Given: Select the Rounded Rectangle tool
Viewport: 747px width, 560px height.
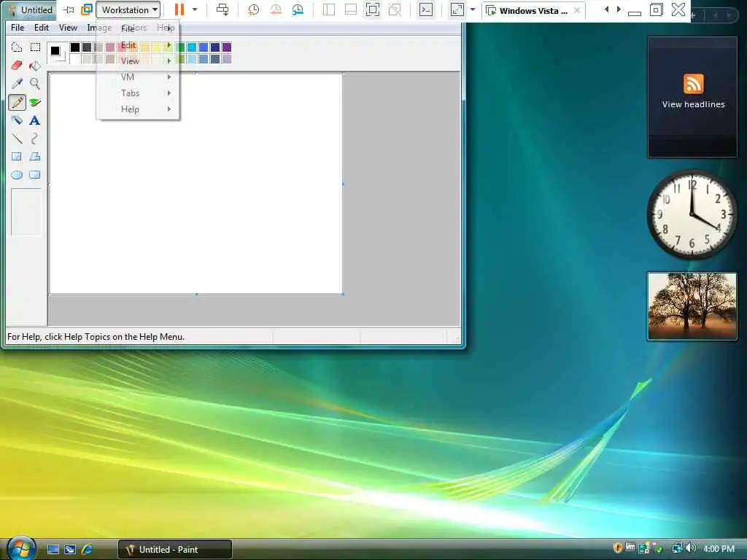Looking at the screenshot, I should click(35, 175).
